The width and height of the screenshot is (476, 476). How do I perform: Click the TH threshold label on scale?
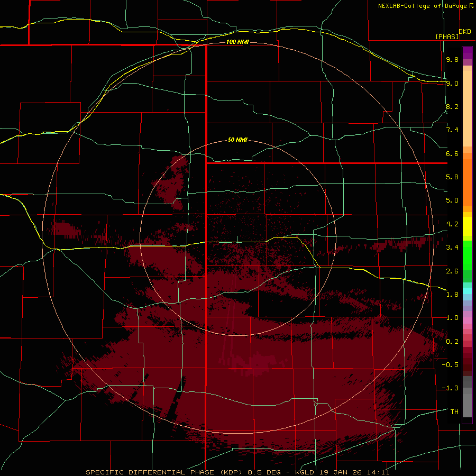pyautogui.click(x=454, y=411)
